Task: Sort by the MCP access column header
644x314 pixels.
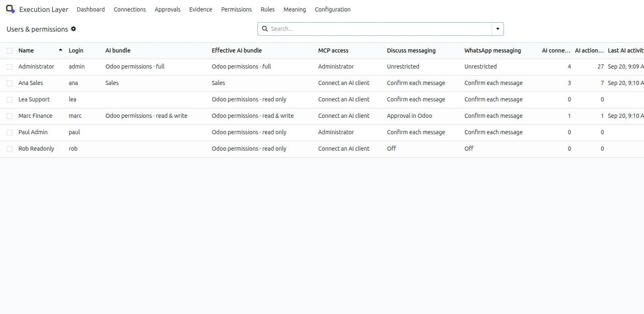Action: [x=333, y=50]
